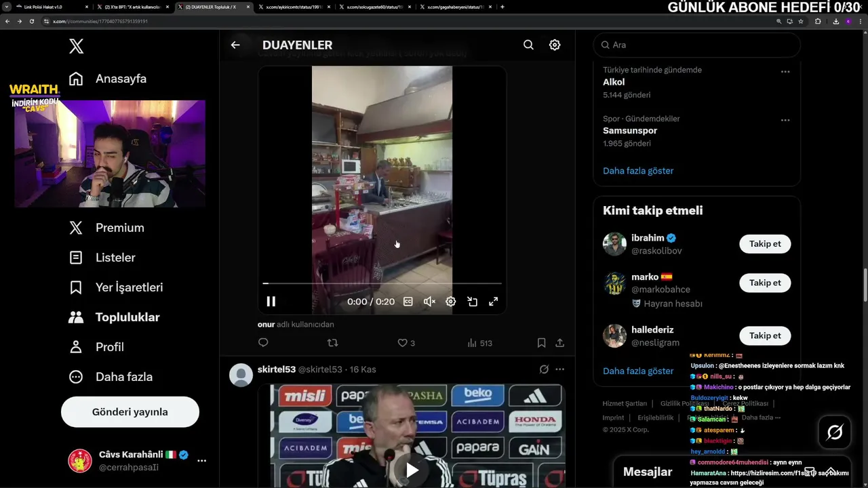The image size is (868, 488).
Task: Play the skirtel53 press conference video
Action: [412, 470]
